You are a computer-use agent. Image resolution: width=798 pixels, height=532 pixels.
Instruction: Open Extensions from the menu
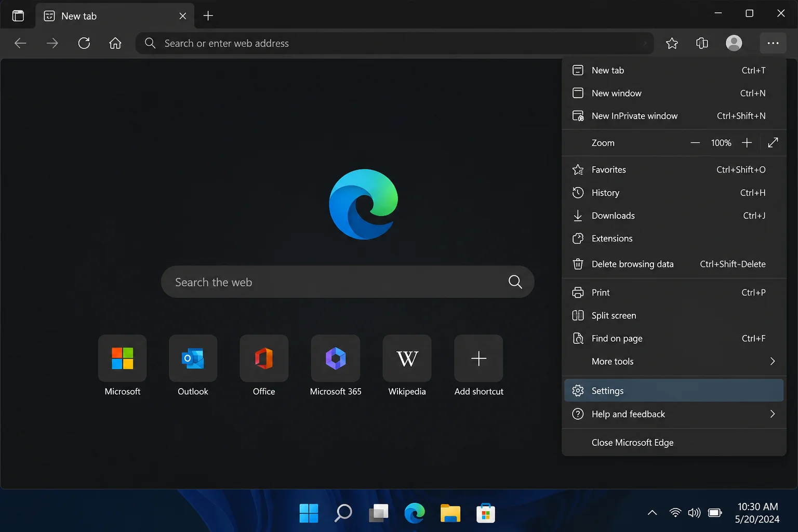point(674,238)
